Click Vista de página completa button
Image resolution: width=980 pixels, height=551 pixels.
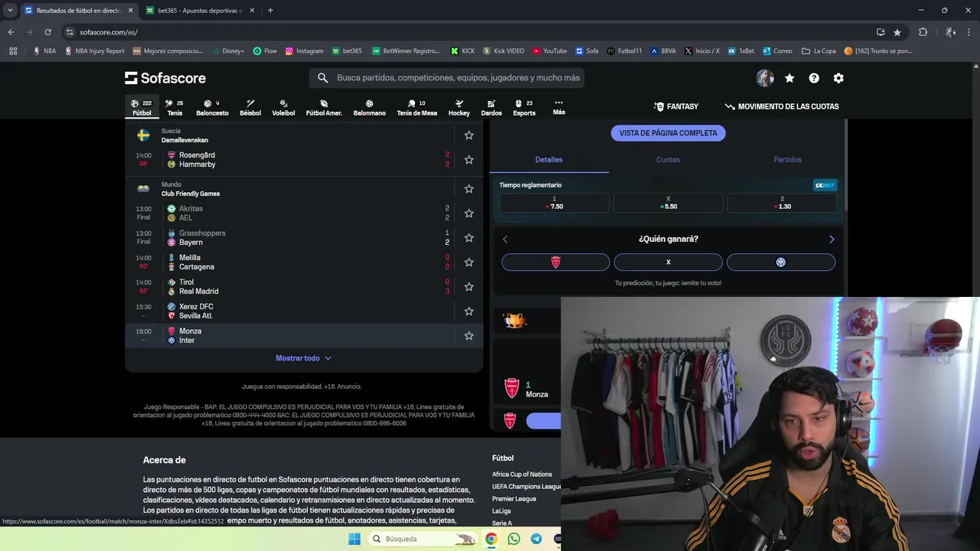pos(668,133)
